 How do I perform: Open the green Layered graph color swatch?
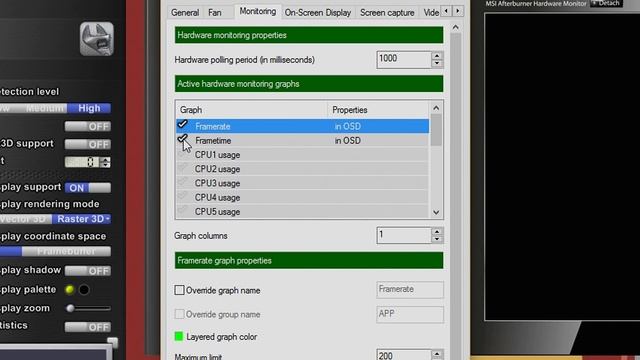click(179, 336)
